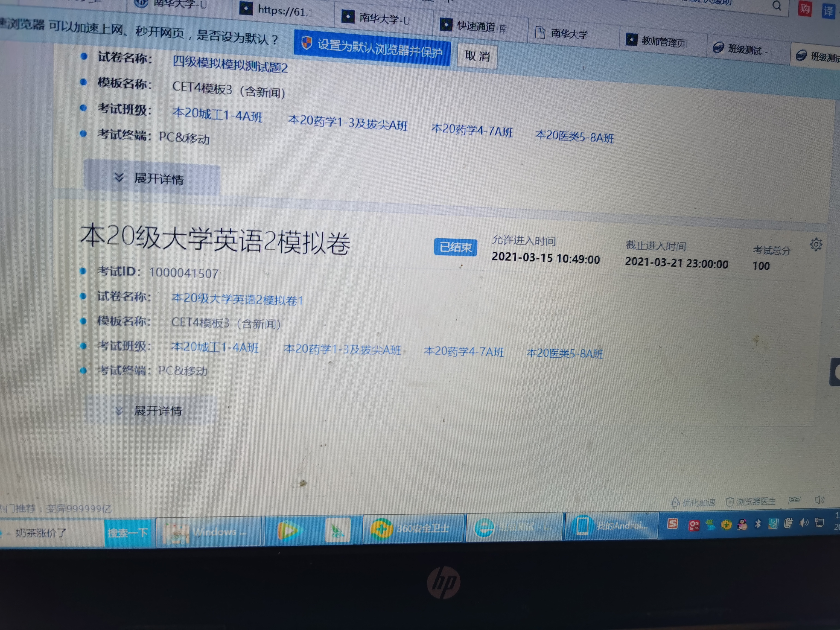
Task: Click the exam settings gear icon
Action: click(816, 244)
